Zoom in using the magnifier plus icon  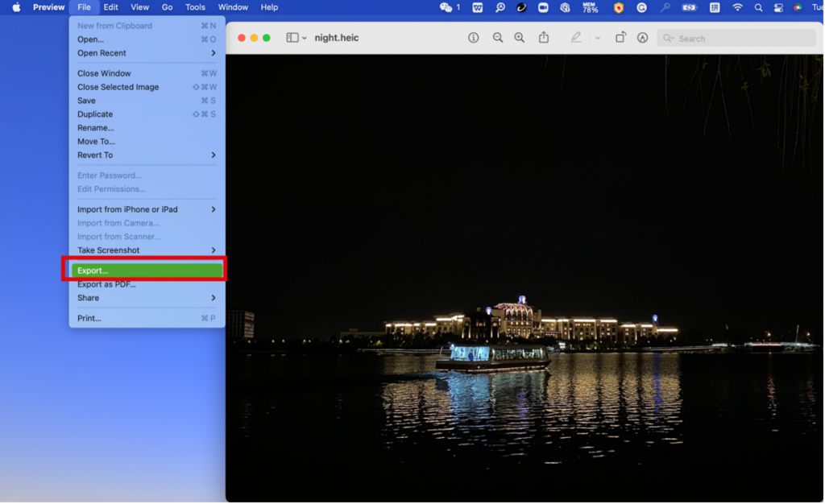(519, 38)
